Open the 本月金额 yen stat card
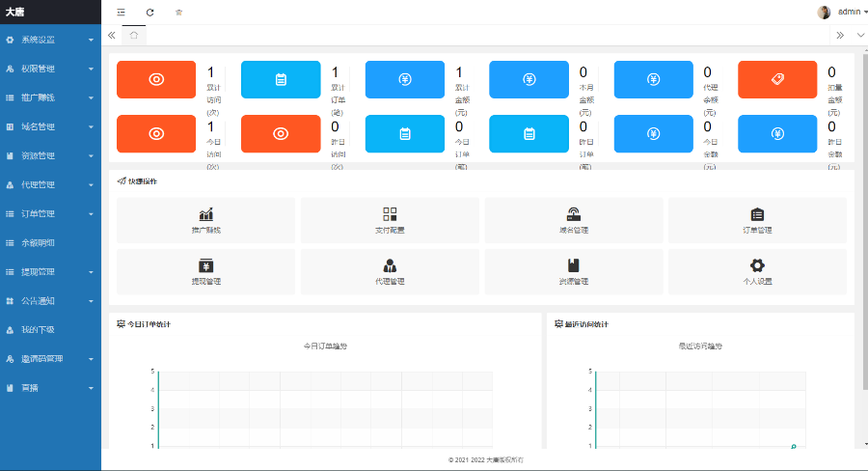 pos(529,79)
